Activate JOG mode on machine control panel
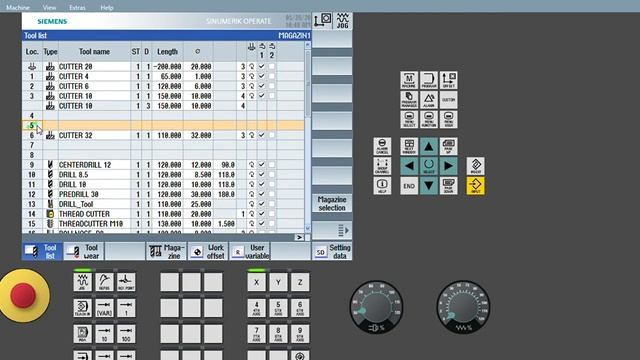Viewport: 640px width, 360px height. [82, 282]
